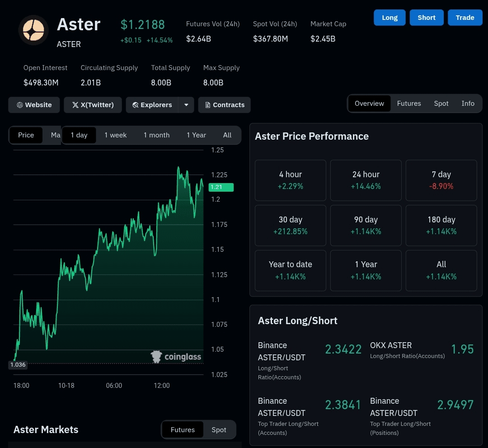Click the 7 day performance card
Image resolution: width=488 pixels, height=448 pixels.
[441, 180]
